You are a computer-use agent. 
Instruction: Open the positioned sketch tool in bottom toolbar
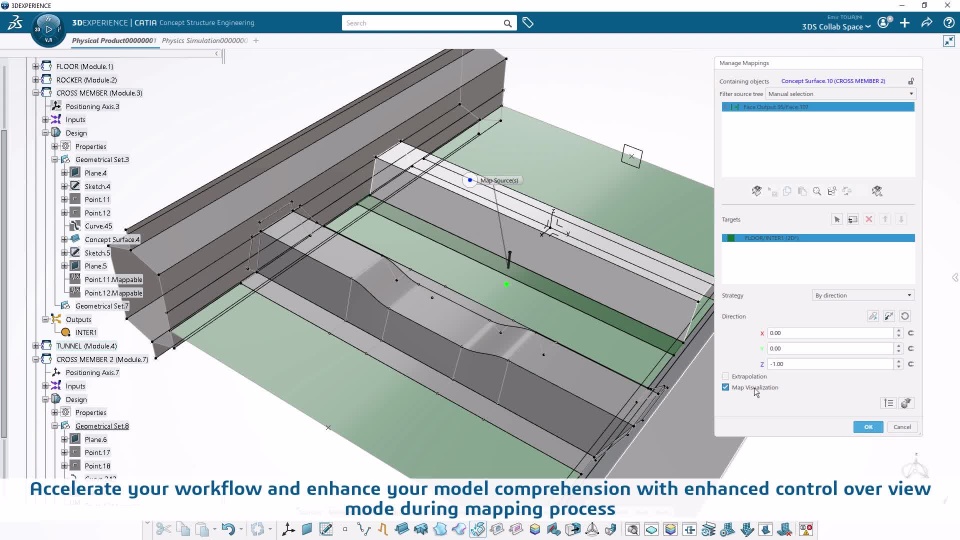326,530
